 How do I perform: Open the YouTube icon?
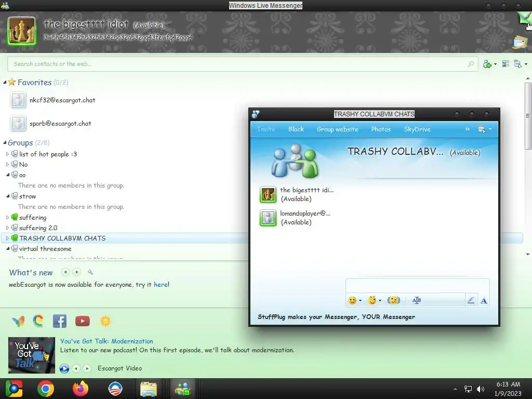(x=83, y=321)
